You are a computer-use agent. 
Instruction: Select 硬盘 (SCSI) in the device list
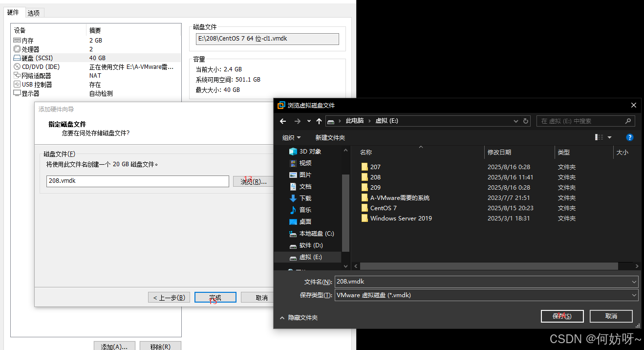point(95,58)
